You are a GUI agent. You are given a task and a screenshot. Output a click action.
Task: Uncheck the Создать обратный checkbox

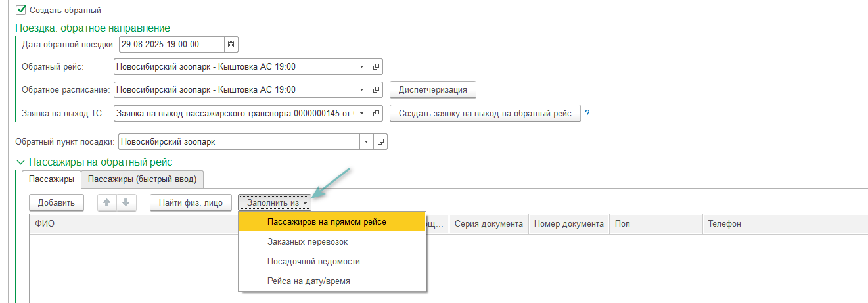pos(22,11)
